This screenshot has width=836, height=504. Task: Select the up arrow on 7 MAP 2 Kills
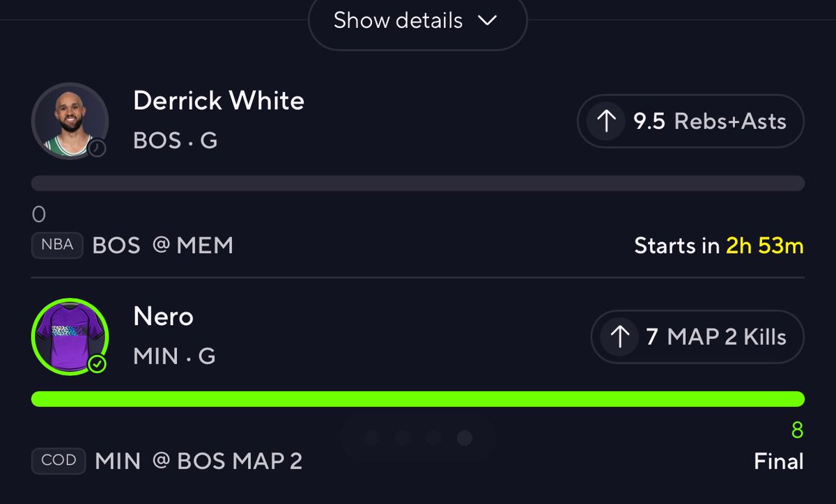(x=619, y=337)
